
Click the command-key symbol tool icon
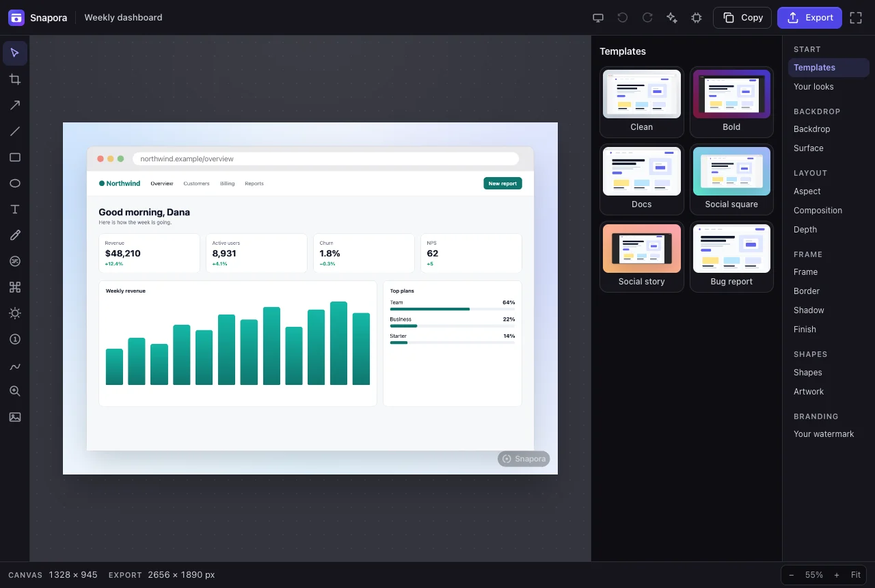pyautogui.click(x=15, y=287)
